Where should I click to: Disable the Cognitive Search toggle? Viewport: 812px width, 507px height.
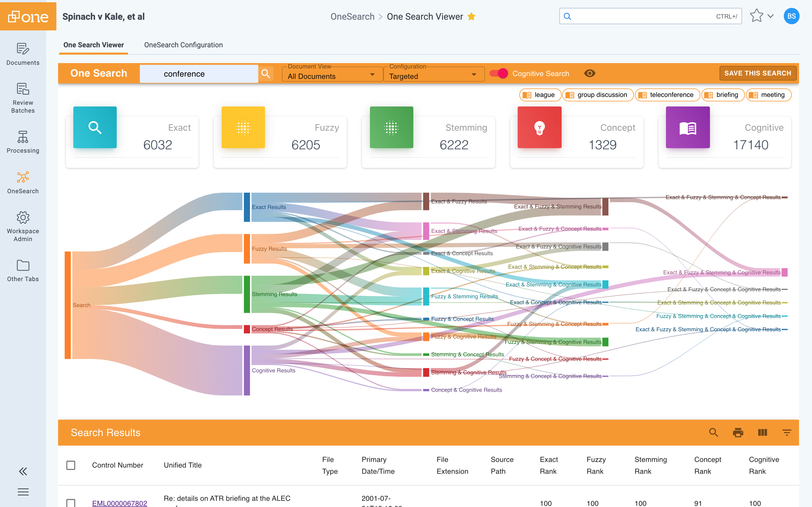[x=498, y=74]
